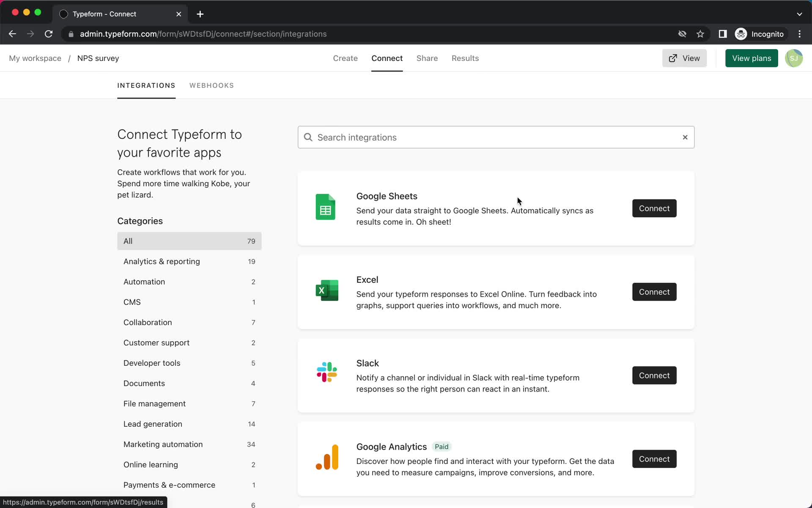Connect the Google Analytics integration
812x508 pixels.
click(x=654, y=459)
